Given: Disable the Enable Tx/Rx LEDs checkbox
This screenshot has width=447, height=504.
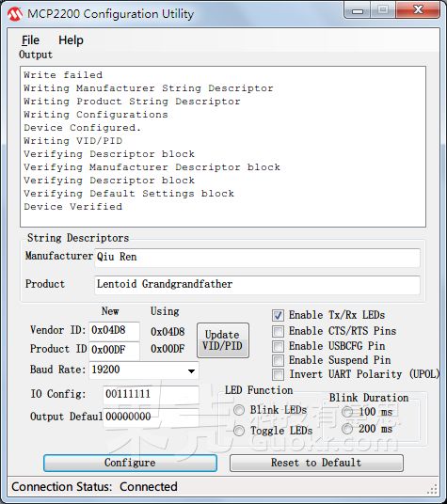Looking at the screenshot, I should 279,315.
